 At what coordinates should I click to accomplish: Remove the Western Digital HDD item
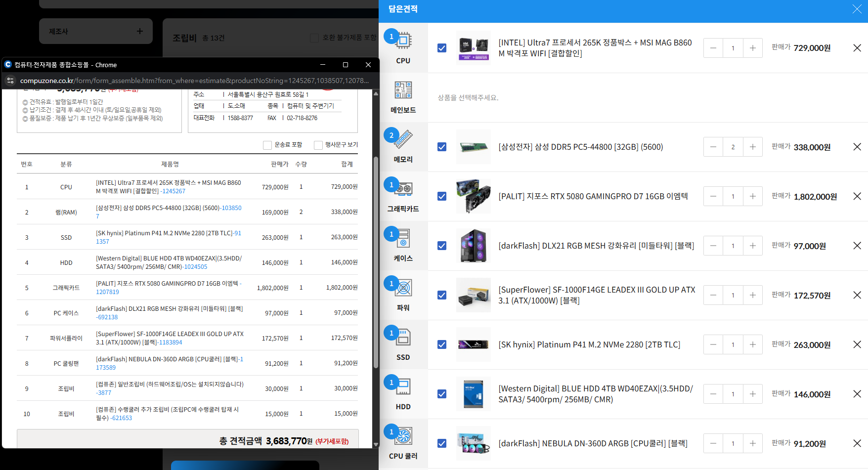pyautogui.click(x=857, y=394)
